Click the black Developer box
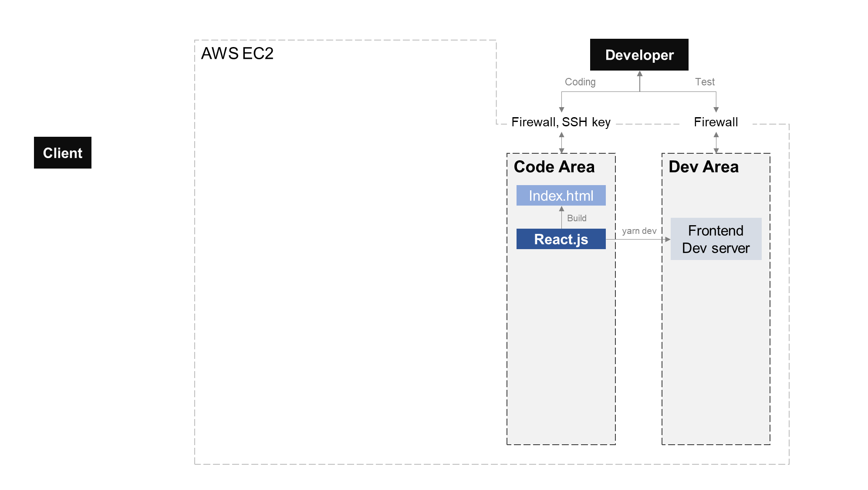This screenshot has height=490, width=868. pyautogui.click(x=639, y=55)
